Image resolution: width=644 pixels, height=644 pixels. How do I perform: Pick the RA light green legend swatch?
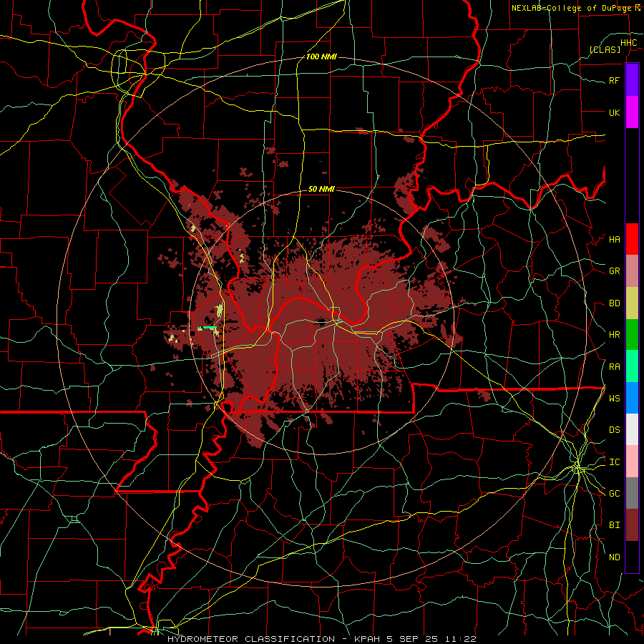pos(632,366)
